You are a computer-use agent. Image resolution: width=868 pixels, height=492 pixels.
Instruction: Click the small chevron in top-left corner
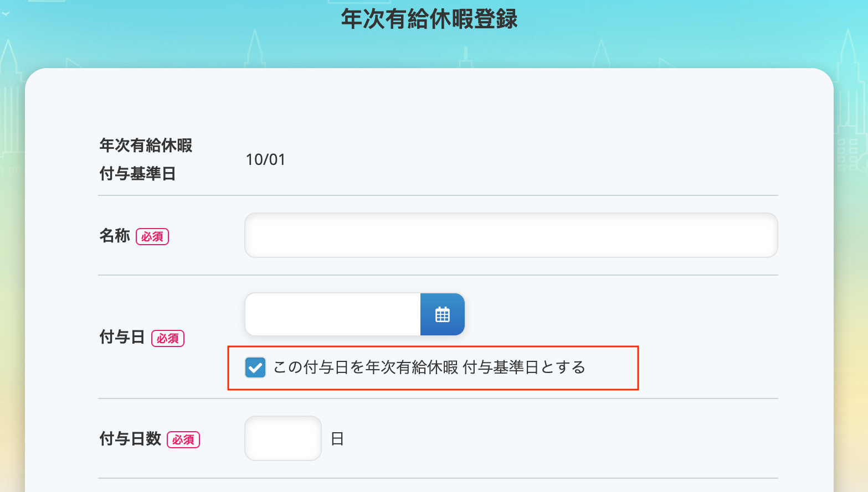[6, 13]
